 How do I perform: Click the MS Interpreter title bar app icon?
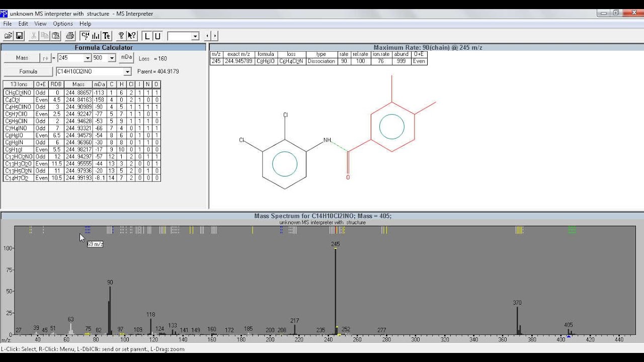coord(5,14)
